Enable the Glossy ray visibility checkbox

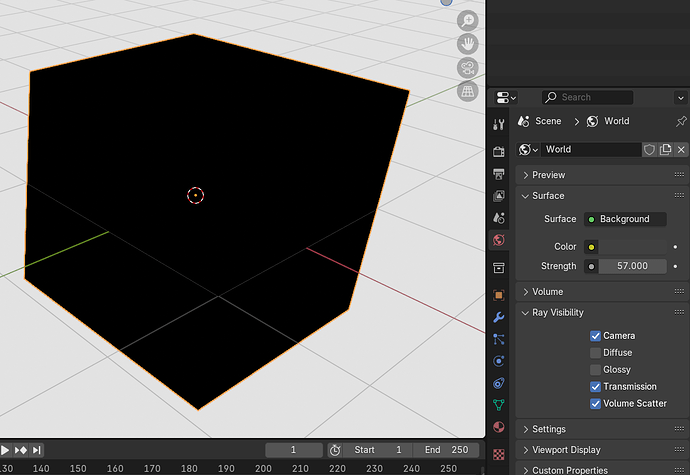(595, 369)
